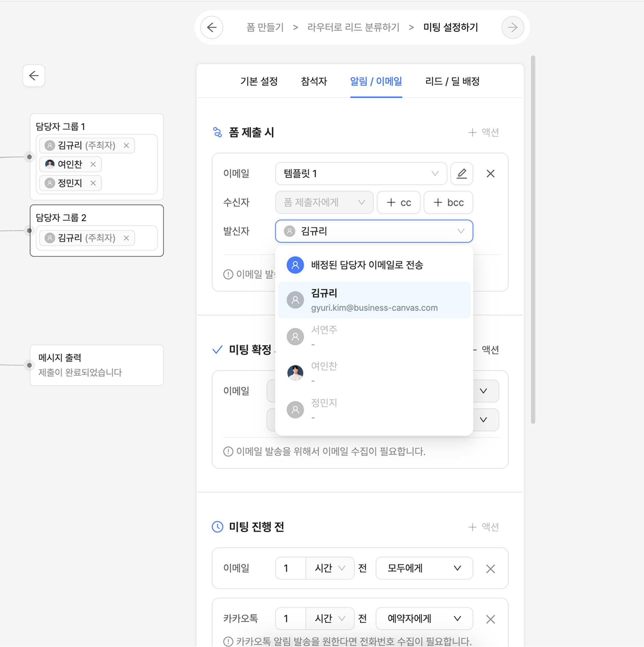Open the 모두에게 recipient dropdown
This screenshot has width=644, height=647.
(424, 568)
